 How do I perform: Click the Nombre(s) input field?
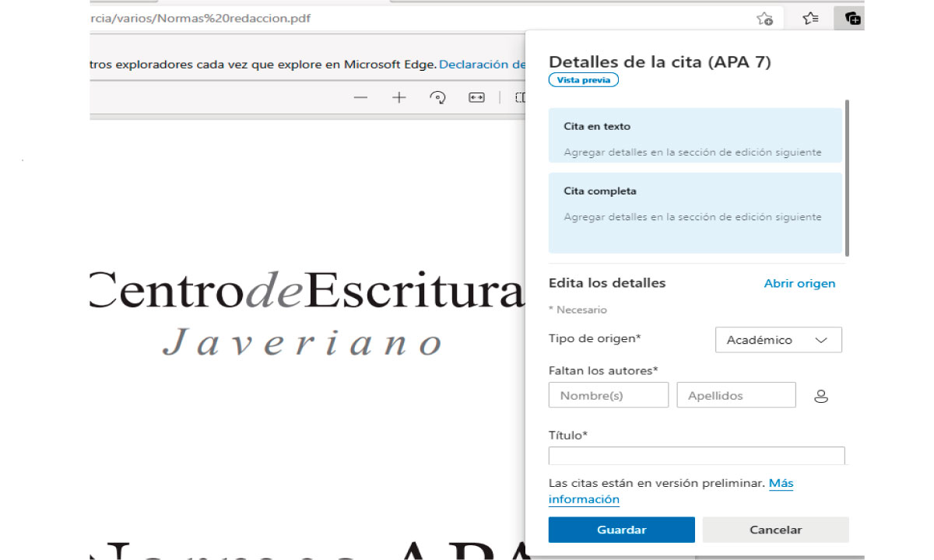(x=608, y=395)
